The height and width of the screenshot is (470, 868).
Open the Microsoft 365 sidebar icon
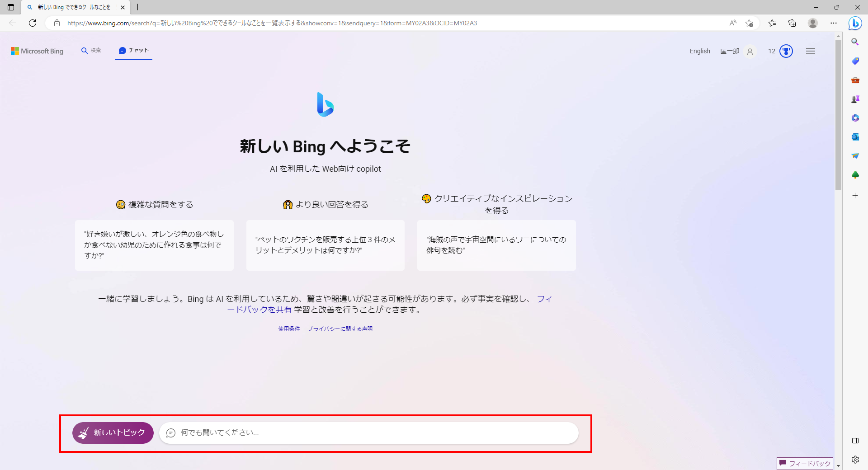tap(855, 118)
